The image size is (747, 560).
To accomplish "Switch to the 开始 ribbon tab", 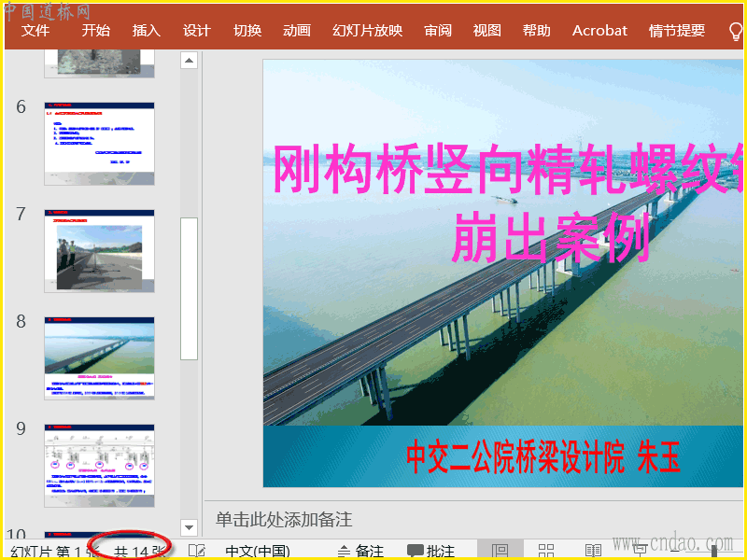I will coord(95,31).
